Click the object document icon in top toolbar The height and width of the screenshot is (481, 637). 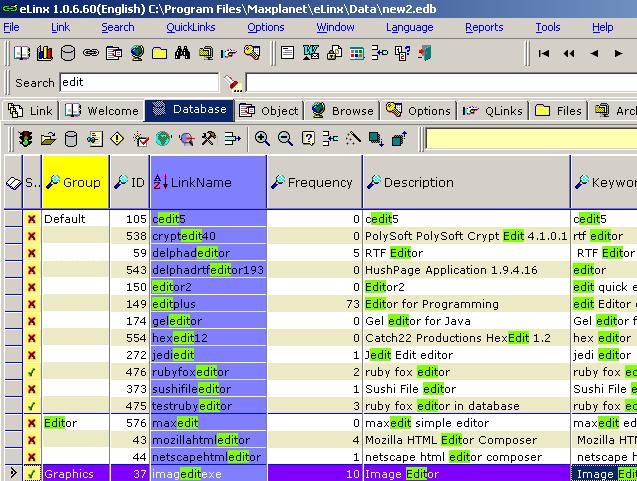point(114,53)
